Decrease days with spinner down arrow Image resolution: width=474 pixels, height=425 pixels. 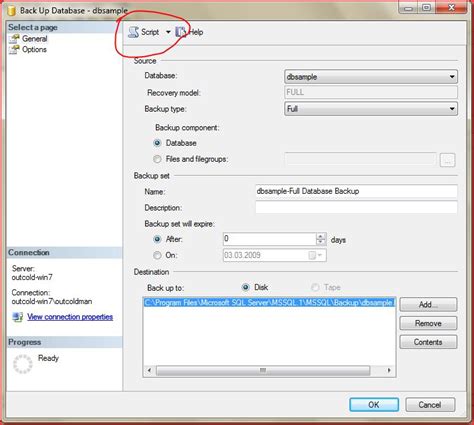pos(321,242)
